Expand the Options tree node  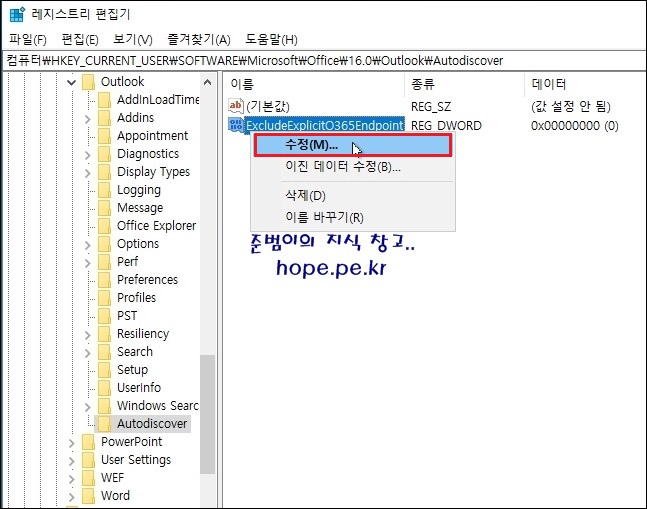point(87,245)
